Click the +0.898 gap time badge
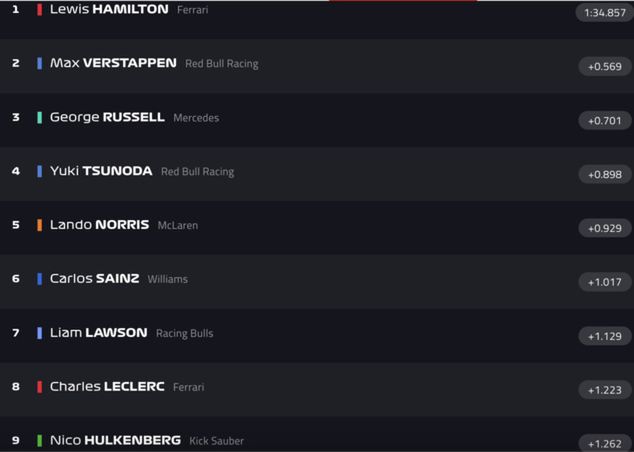 tap(605, 175)
